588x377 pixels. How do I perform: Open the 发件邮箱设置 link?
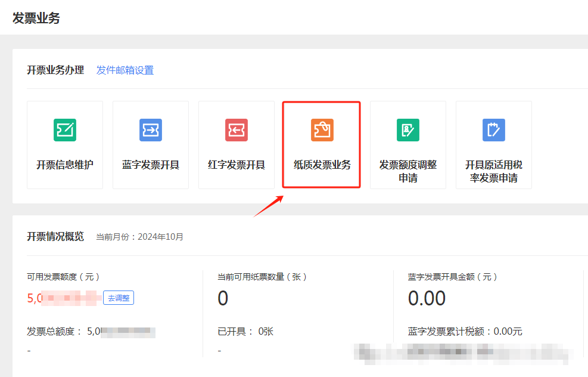click(x=125, y=70)
